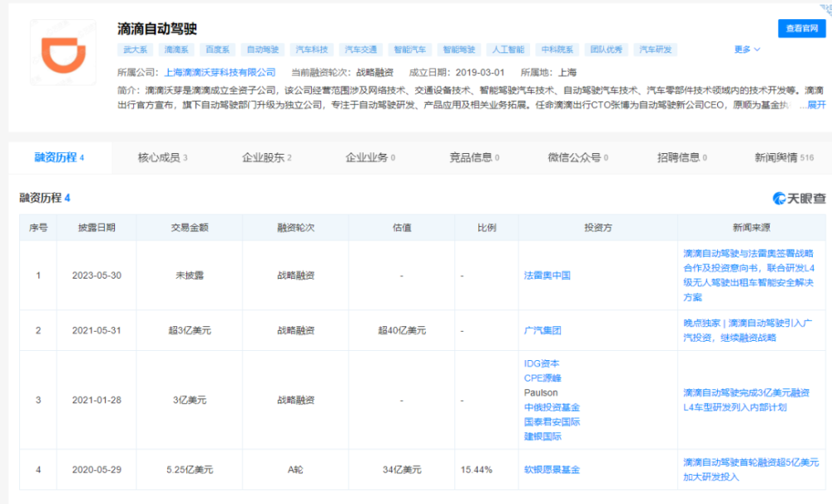
Task: Click the Paulson investor text
Action: pyautogui.click(x=541, y=393)
